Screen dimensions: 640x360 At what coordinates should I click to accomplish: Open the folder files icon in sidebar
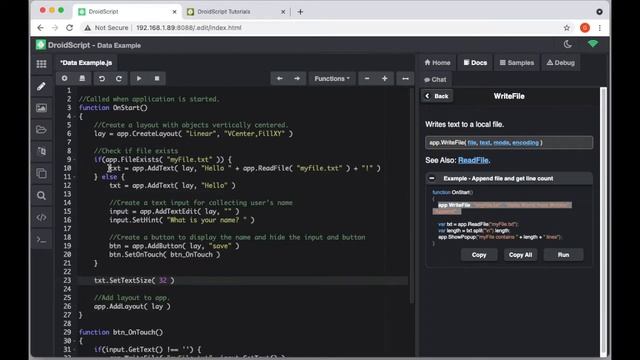41,130
